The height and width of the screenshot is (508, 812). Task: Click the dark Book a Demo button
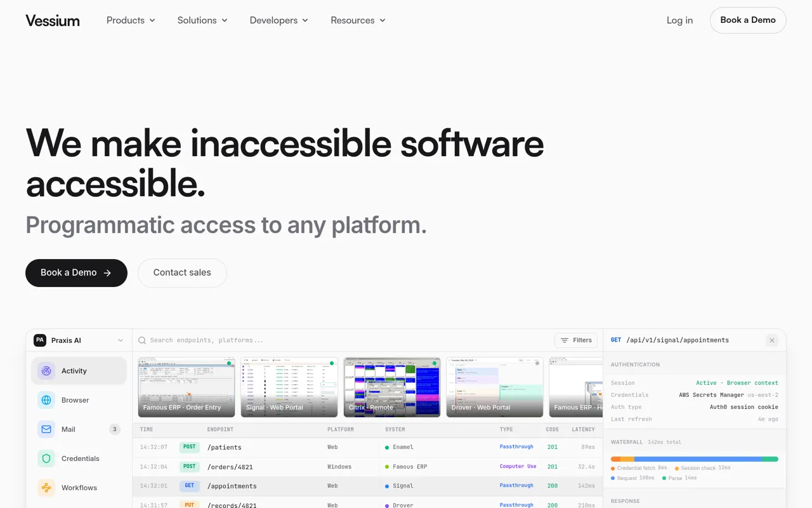76,273
